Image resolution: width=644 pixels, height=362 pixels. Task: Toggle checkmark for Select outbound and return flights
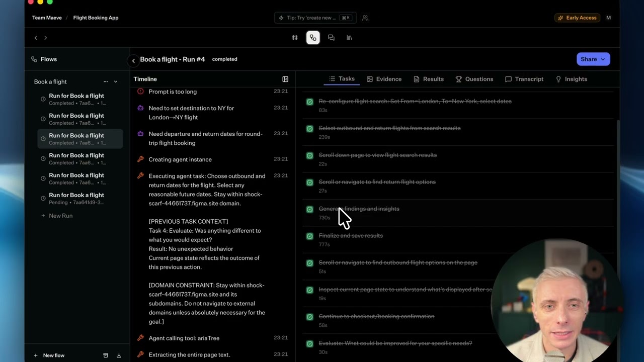click(x=309, y=129)
